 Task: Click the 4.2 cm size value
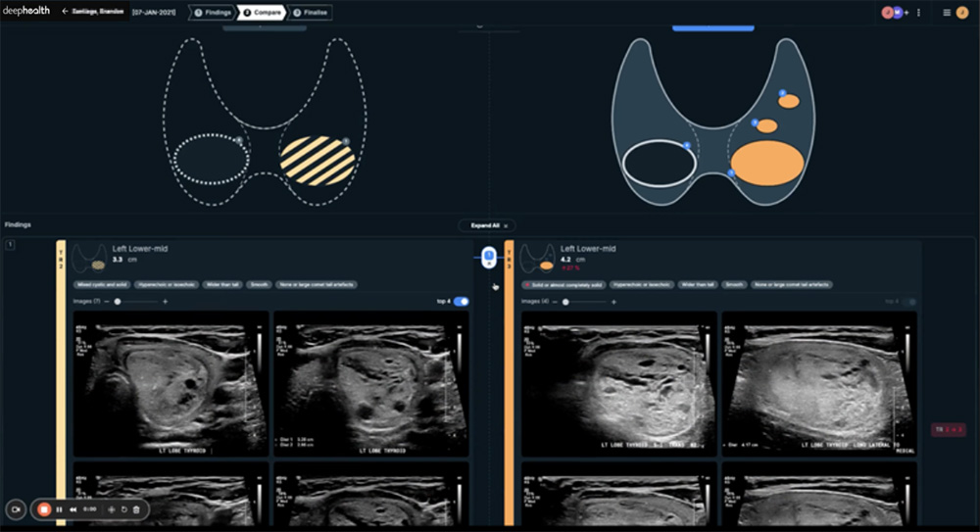coord(573,260)
